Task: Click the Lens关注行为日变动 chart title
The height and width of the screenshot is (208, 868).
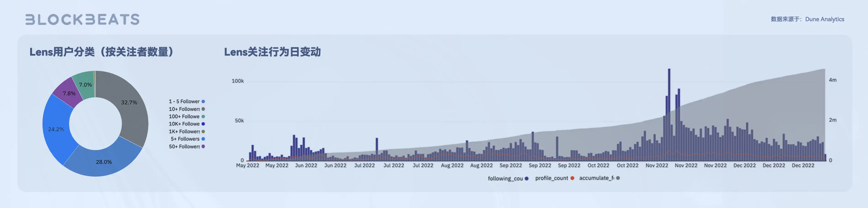Action: coord(272,52)
